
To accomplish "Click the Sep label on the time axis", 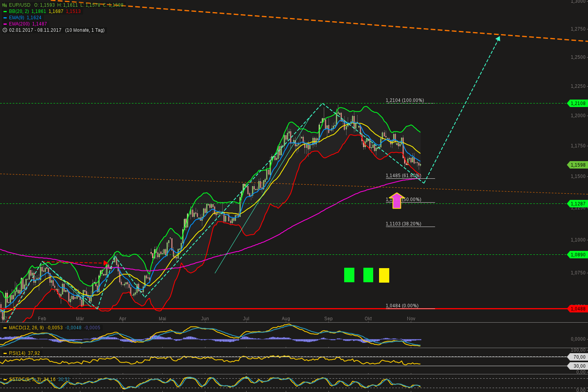I will coord(328,319).
